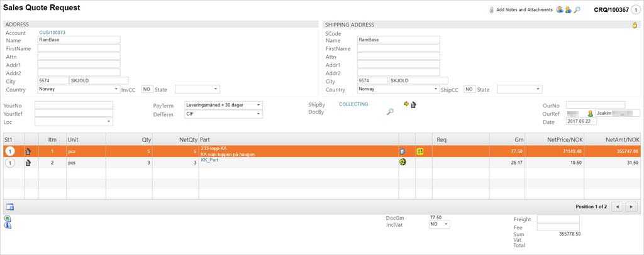Screen dimensions: 644x255
Task: Click the blue info icon below the item grid
Action: [8, 225]
